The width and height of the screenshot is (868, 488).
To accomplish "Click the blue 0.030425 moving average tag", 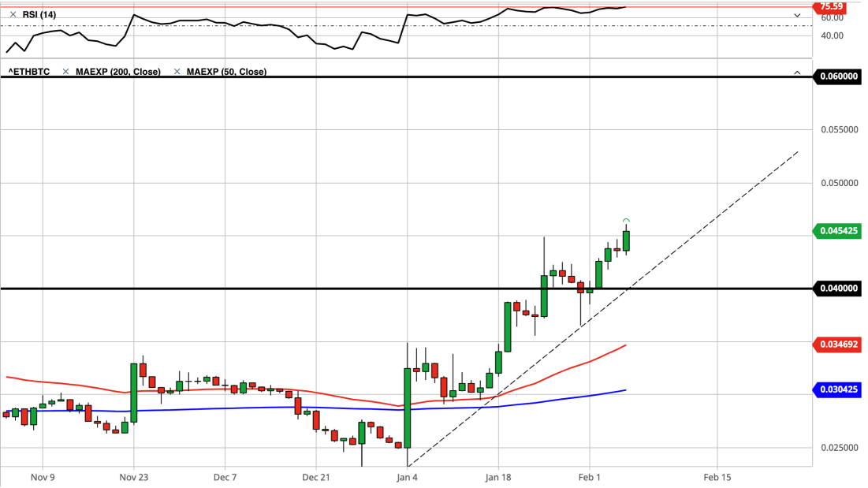I will 837,389.
